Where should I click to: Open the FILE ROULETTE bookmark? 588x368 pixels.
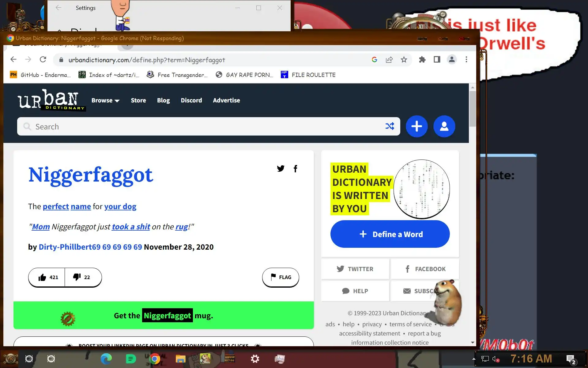(308, 75)
